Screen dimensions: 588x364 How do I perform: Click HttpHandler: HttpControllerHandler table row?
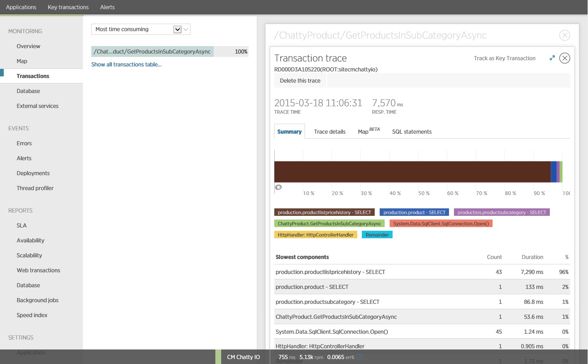click(422, 345)
